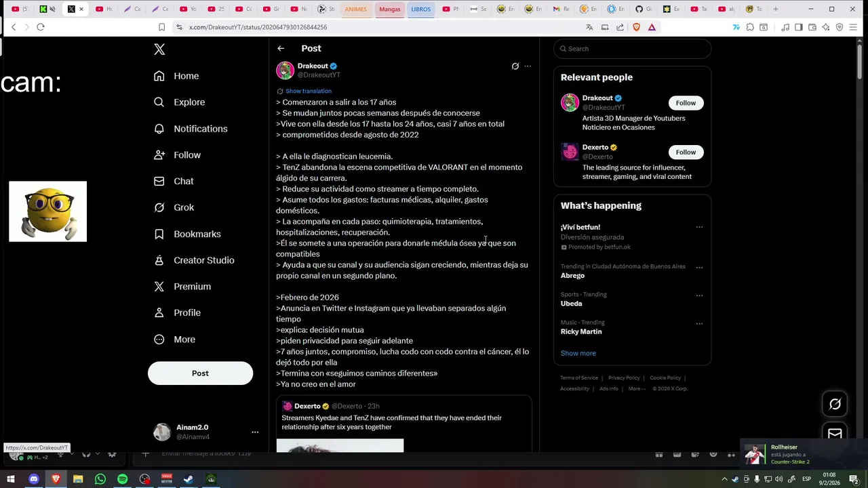This screenshot has height=488, width=868.
Task: Click the Search input field
Action: (x=632, y=49)
